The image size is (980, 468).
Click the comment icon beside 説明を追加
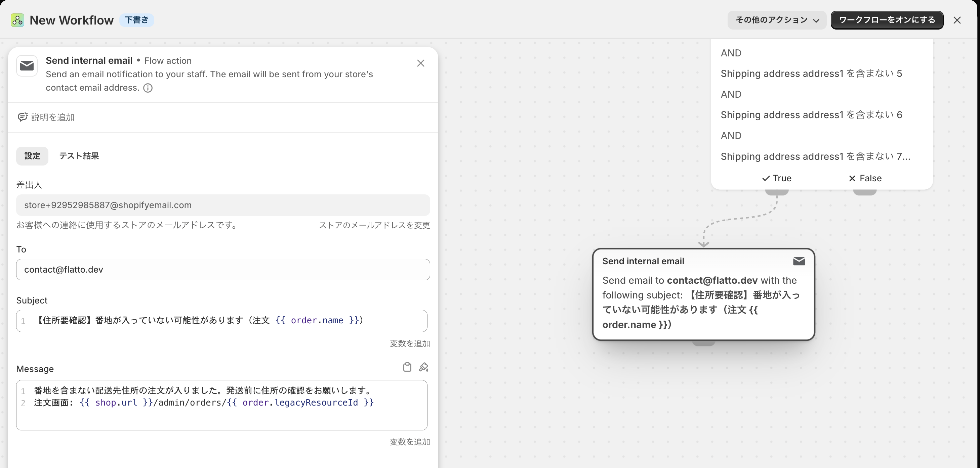23,117
